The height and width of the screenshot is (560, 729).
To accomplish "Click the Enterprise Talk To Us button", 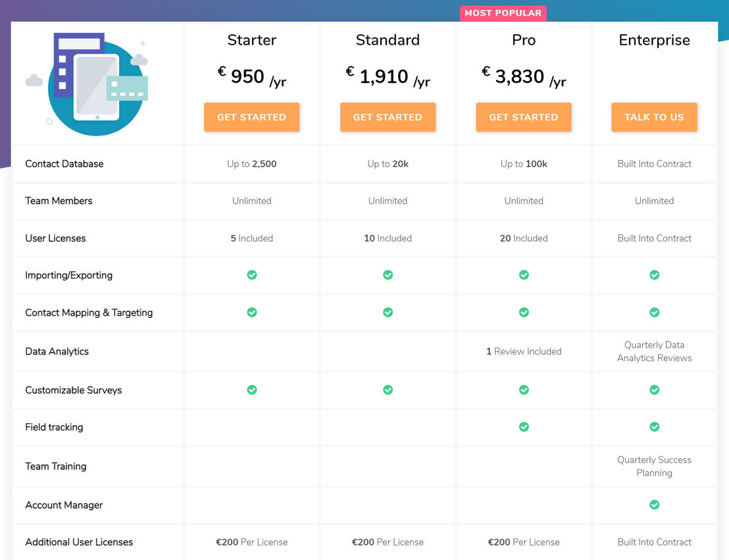I will point(654,117).
